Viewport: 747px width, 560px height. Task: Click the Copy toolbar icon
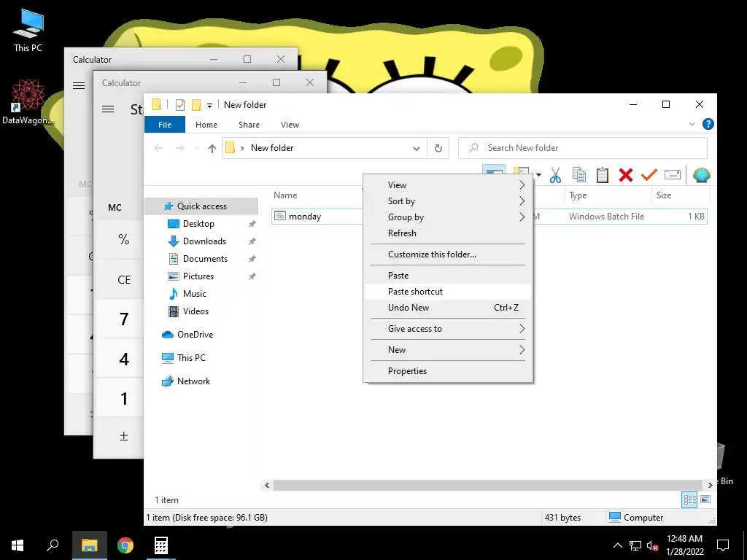(x=578, y=175)
